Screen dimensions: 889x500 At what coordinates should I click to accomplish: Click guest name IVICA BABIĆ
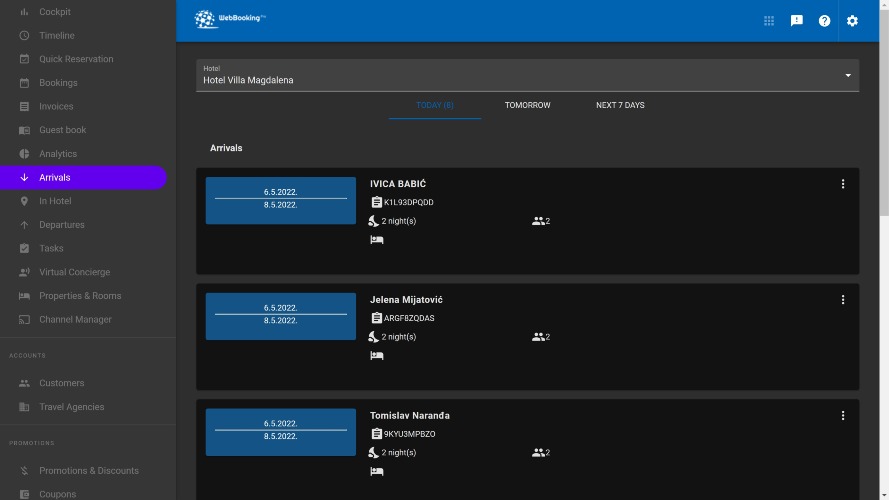pos(398,184)
